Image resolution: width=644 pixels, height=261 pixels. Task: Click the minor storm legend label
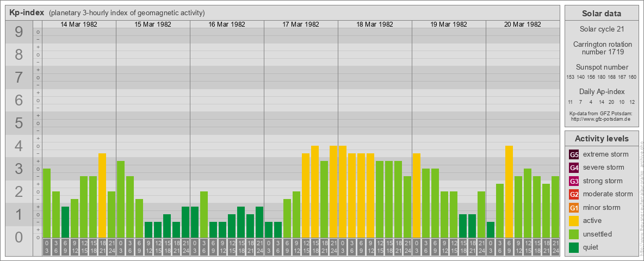tap(602, 207)
